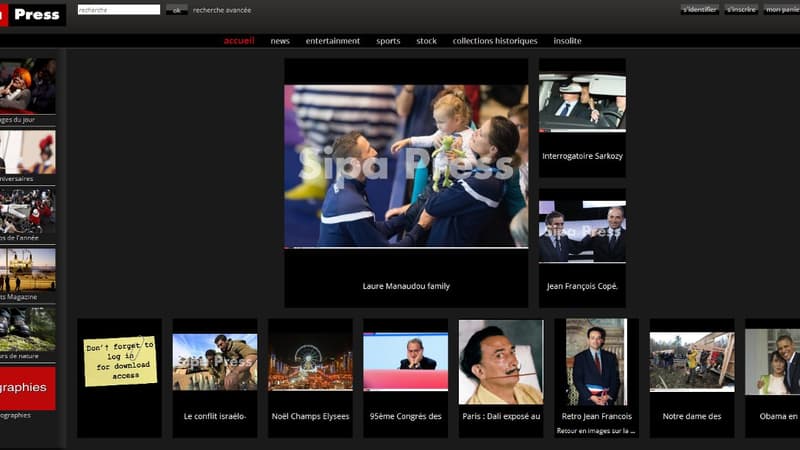Open the entertainment menu item

333,41
